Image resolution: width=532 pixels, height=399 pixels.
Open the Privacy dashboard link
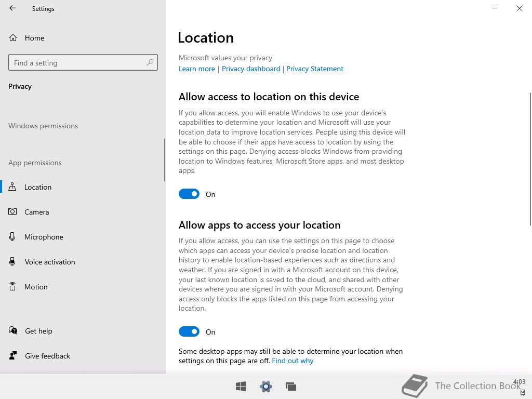tap(251, 69)
